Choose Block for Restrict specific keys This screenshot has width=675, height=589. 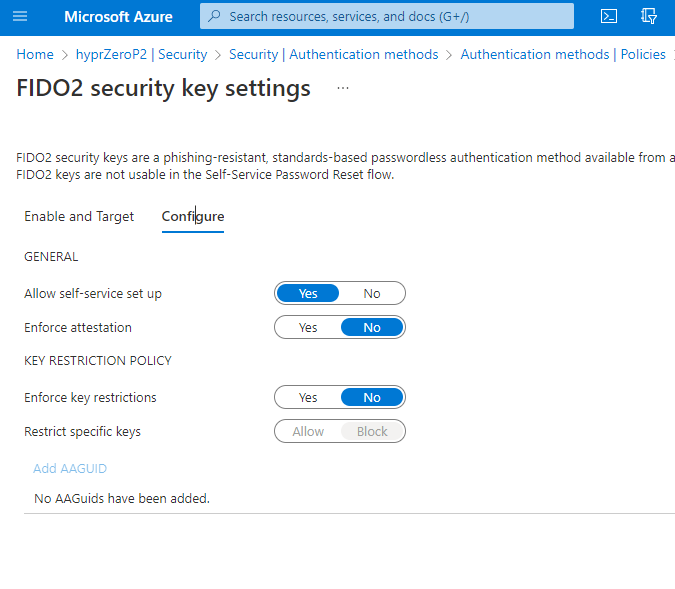(372, 431)
